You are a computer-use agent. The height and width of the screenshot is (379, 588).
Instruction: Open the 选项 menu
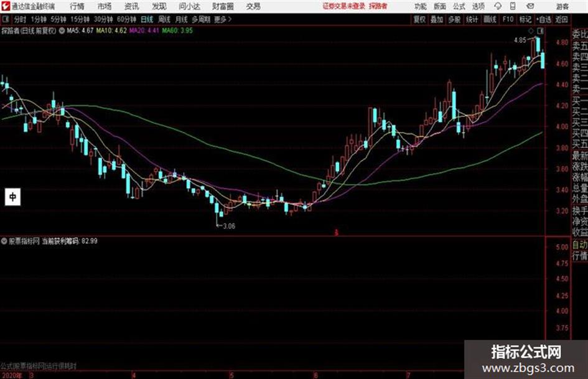[478, 6]
